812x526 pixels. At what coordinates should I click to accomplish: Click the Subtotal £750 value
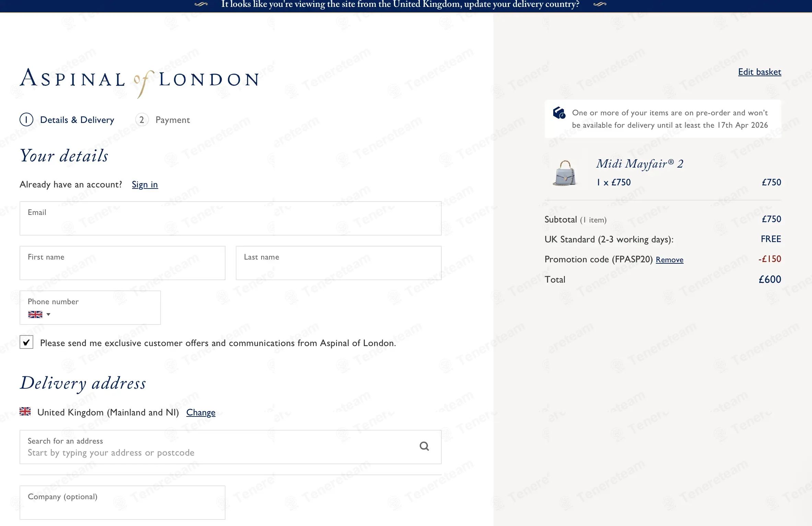[x=772, y=219]
